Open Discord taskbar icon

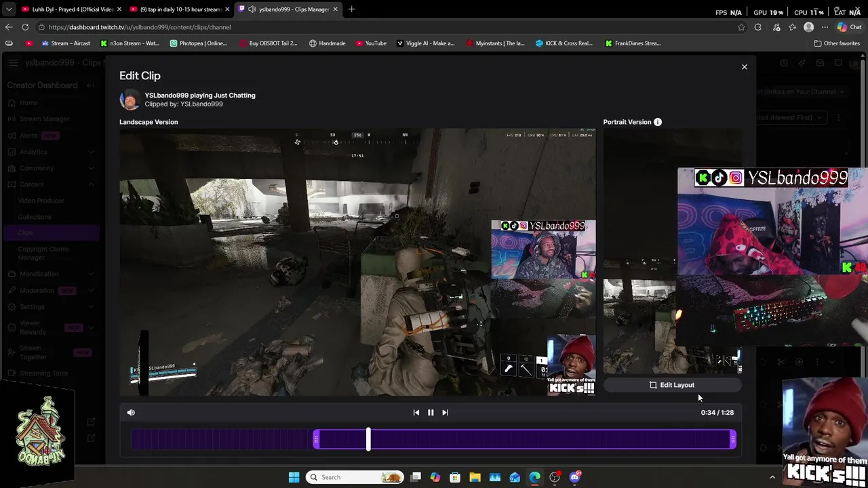coord(575,477)
